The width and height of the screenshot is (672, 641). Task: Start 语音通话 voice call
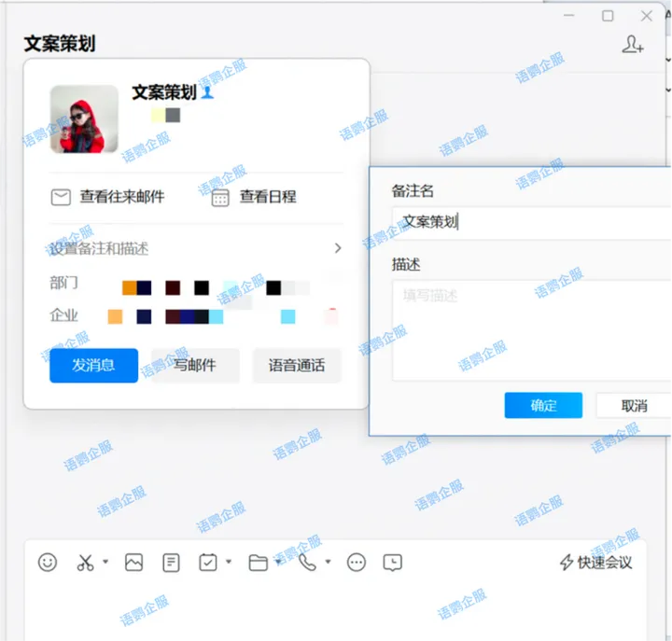pos(297,366)
